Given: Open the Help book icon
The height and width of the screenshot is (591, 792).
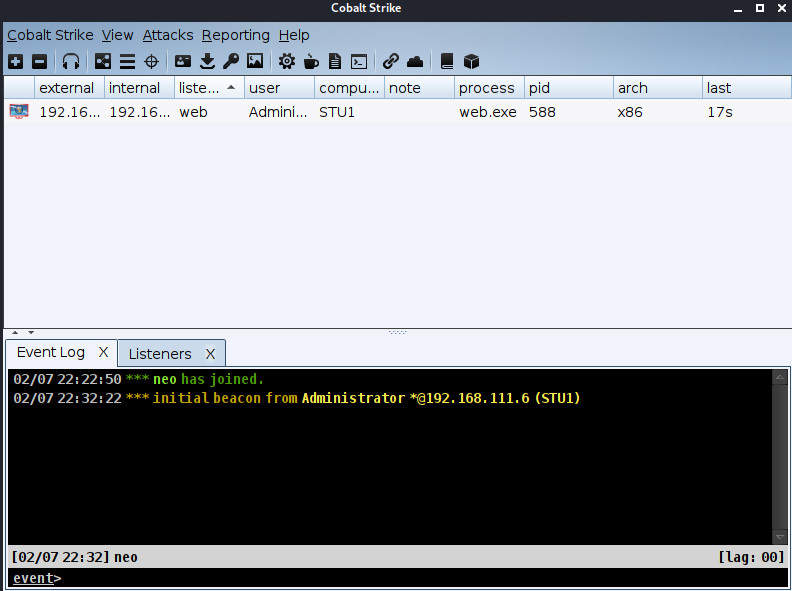Looking at the screenshot, I should [447, 62].
